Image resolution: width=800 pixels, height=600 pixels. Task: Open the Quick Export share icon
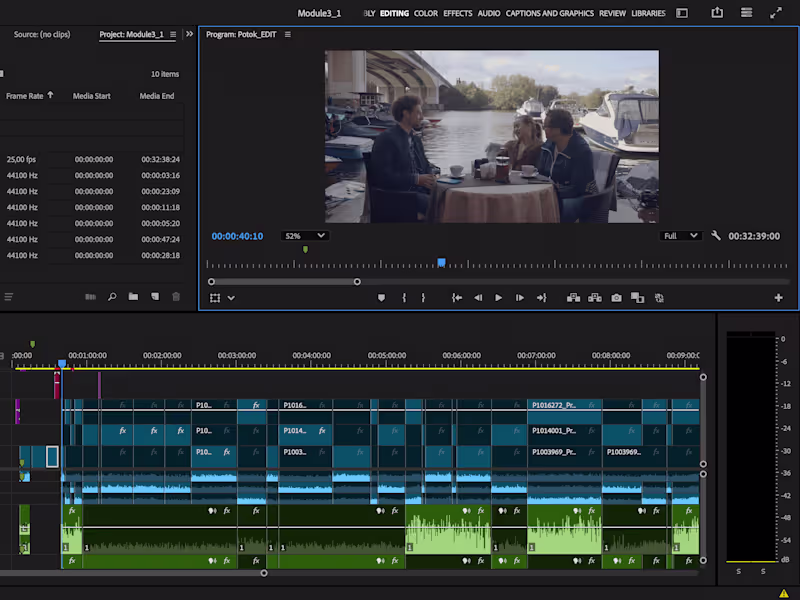click(x=716, y=13)
